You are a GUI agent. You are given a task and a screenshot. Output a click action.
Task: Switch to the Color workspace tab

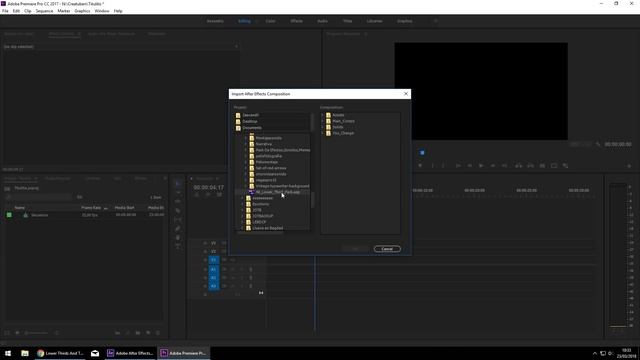270,21
